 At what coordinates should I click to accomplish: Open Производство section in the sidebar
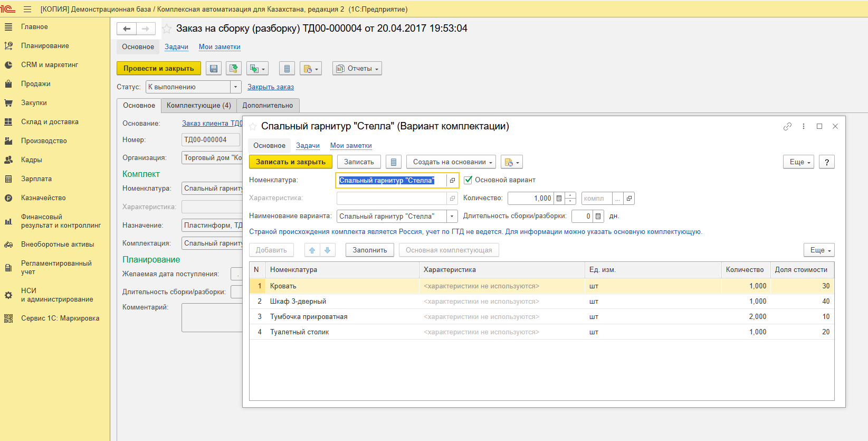pos(44,141)
